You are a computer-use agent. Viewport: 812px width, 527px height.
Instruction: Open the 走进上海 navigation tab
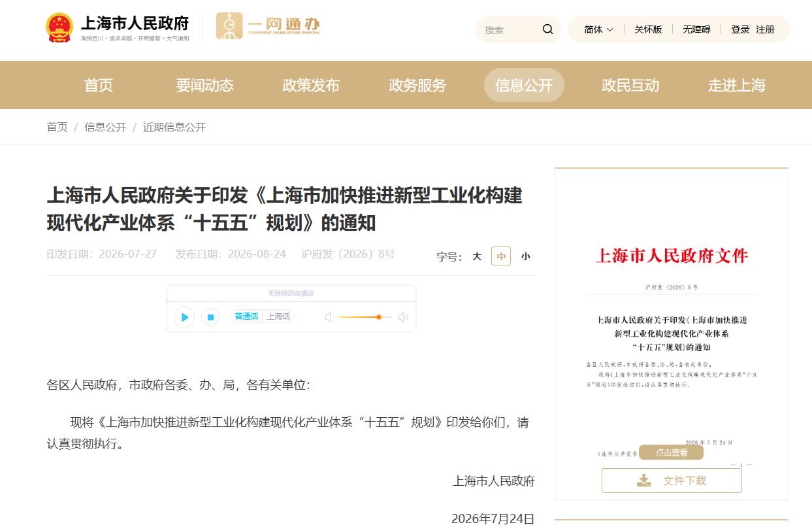point(737,85)
